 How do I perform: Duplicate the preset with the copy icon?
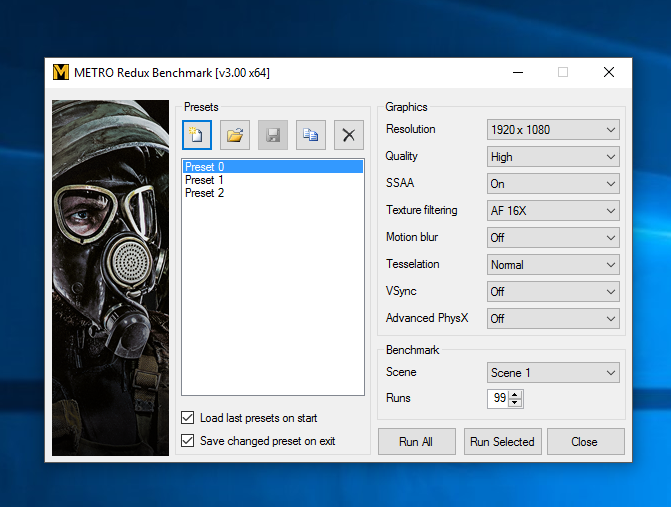[x=311, y=135]
